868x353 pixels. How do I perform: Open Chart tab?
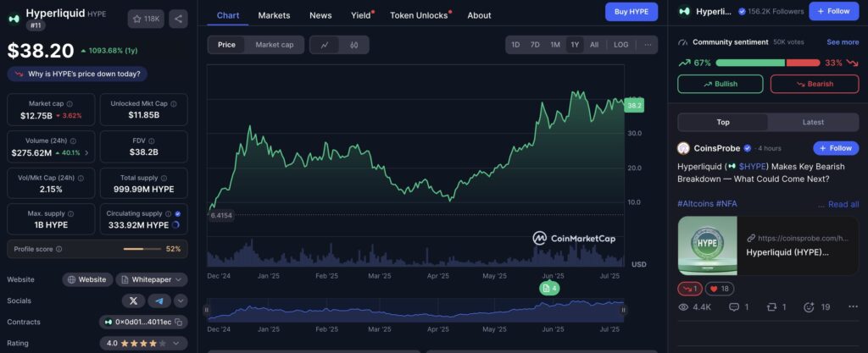point(228,15)
